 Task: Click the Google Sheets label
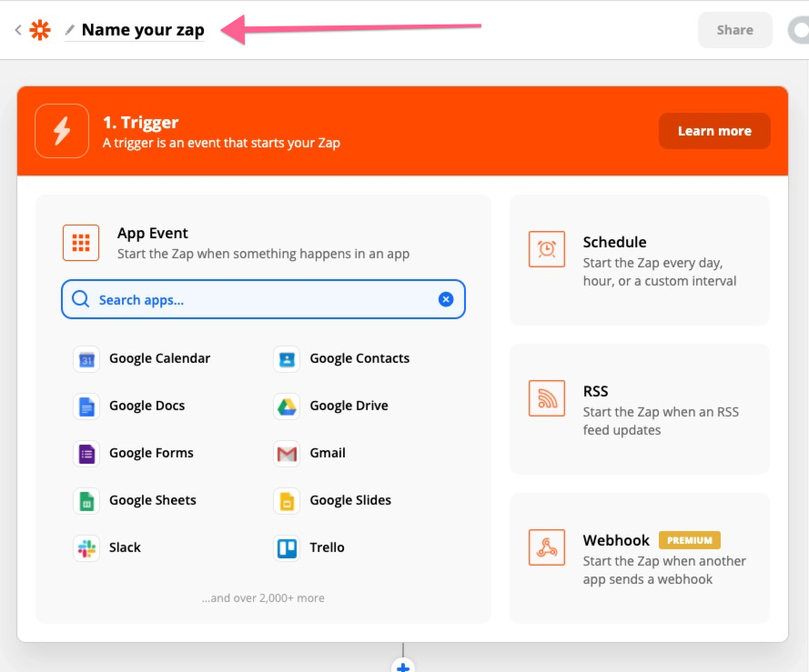153,500
